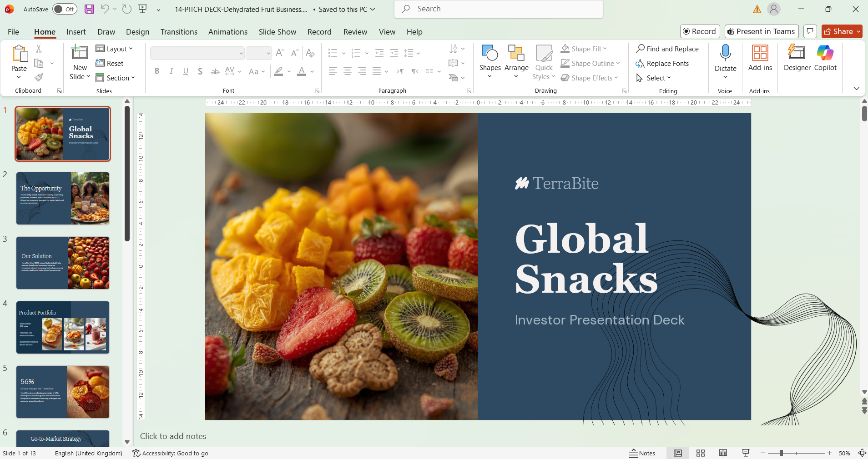The image size is (868, 459).
Task: Collapse the ribbon chevron
Action: (856, 89)
